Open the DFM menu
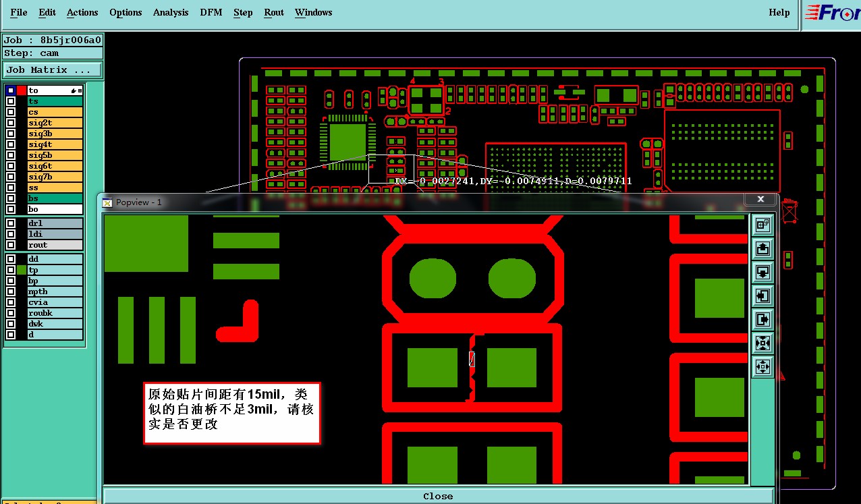861x504 pixels. tap(211, 12)
